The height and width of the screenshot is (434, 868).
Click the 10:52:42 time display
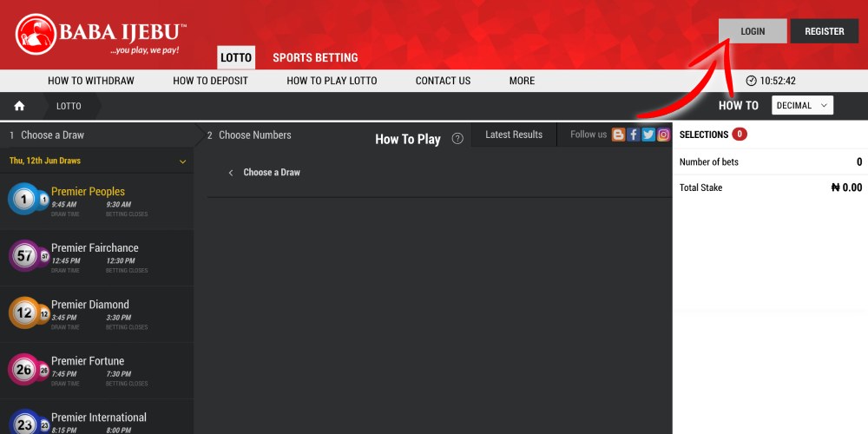click(x=777, y=81)
